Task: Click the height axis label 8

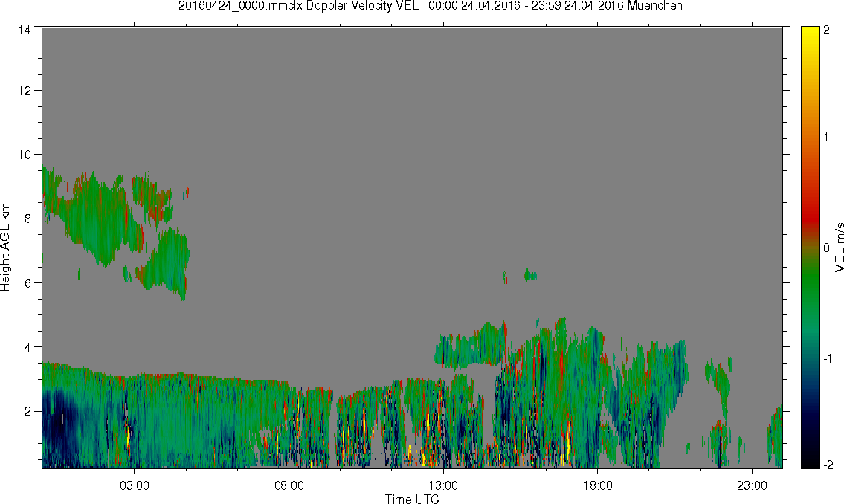Action: (x=27, y=219)
